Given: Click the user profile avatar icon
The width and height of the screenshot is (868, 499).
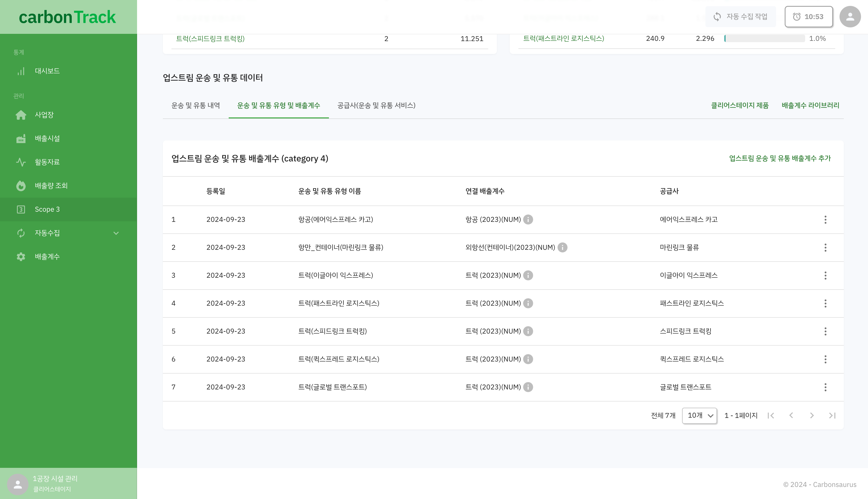Looking at the screenshot, I should click(x=849, y=17).
